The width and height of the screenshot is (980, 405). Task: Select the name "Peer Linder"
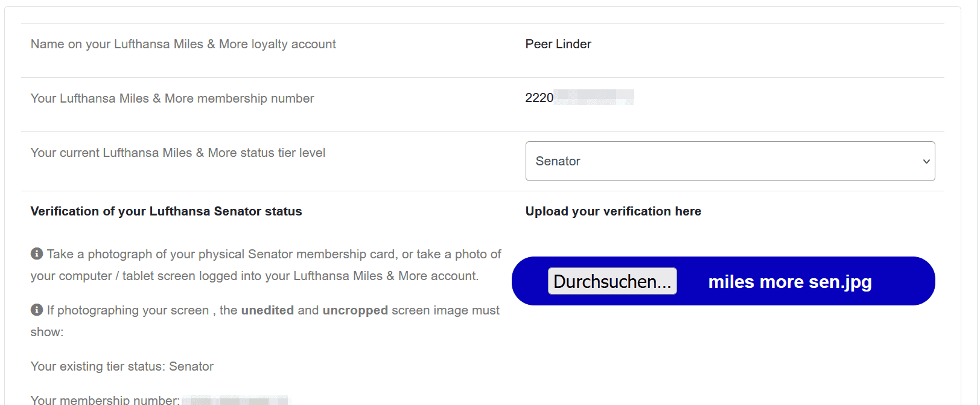(558, 44)
